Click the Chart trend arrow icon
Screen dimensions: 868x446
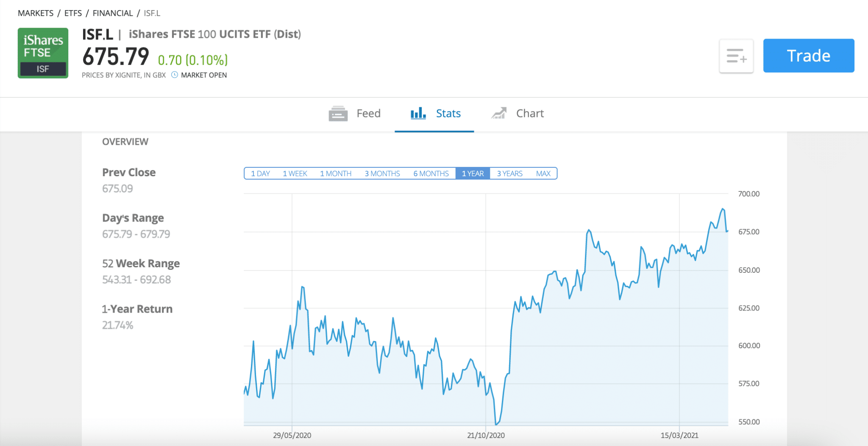coord(499,113)
